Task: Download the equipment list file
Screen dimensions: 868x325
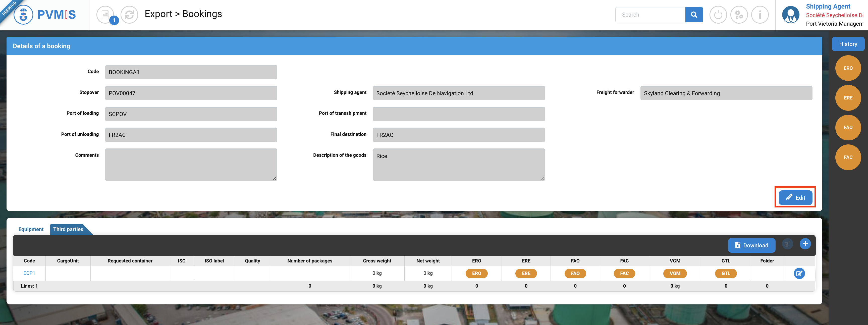Action: (751, 245)
